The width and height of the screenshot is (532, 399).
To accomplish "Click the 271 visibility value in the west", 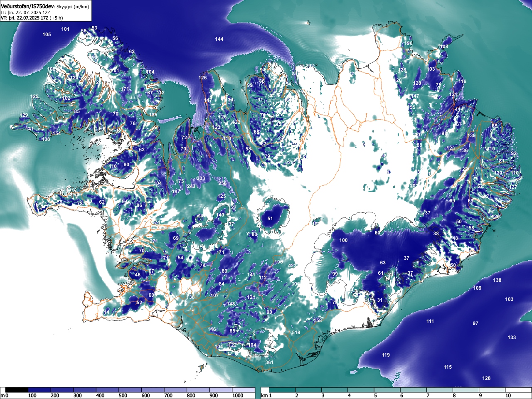I will (x=154, y=241).
